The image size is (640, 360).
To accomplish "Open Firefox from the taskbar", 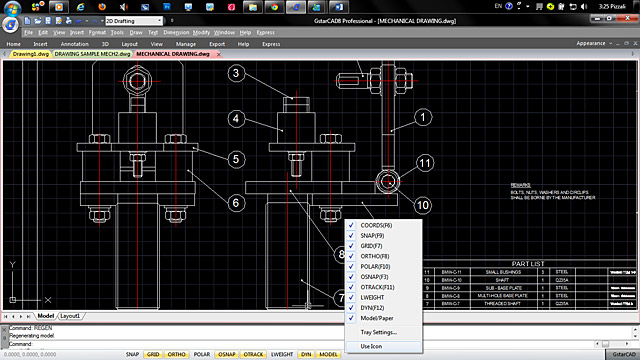I will coord(102,7).
